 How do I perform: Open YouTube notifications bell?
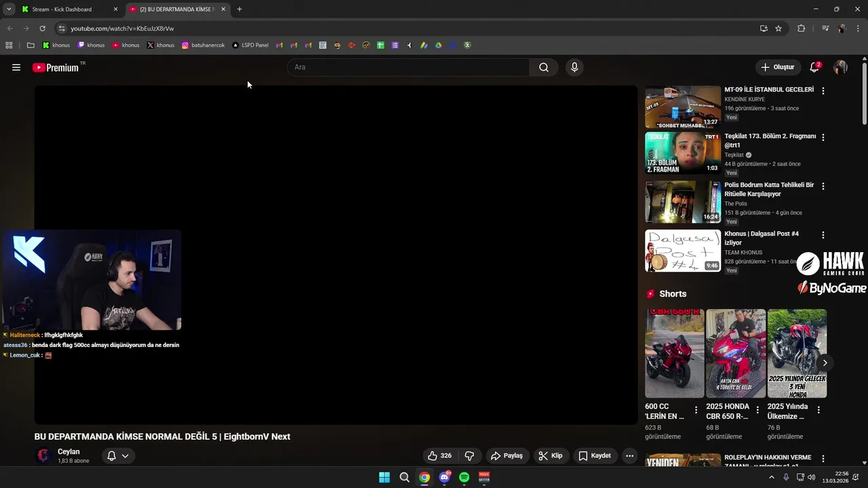814,67
